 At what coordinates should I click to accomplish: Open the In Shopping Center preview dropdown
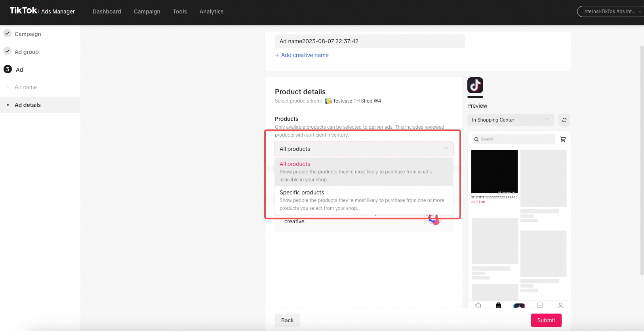(x=510, y=120)
